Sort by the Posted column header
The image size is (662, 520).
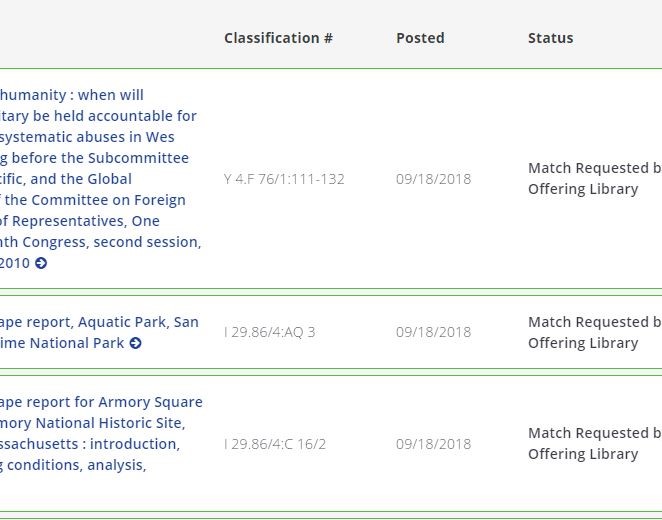[x=420, y=38]
